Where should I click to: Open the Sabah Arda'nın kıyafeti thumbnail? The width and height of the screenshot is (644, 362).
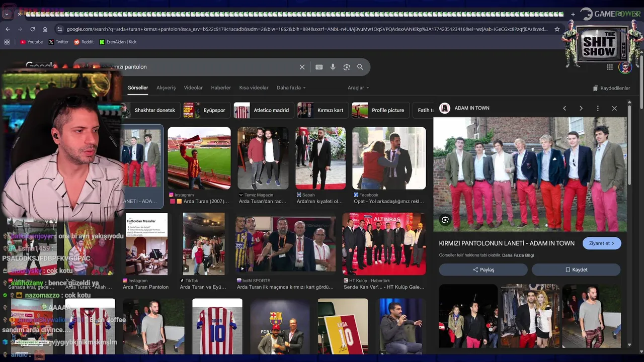[x=320, y=158]
